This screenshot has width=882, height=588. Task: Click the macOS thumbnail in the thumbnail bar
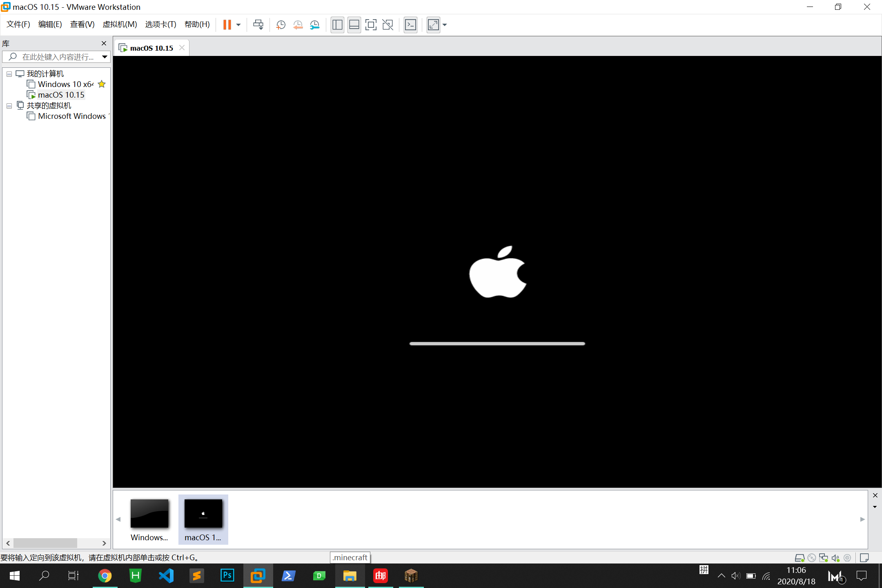pos(203,520)
